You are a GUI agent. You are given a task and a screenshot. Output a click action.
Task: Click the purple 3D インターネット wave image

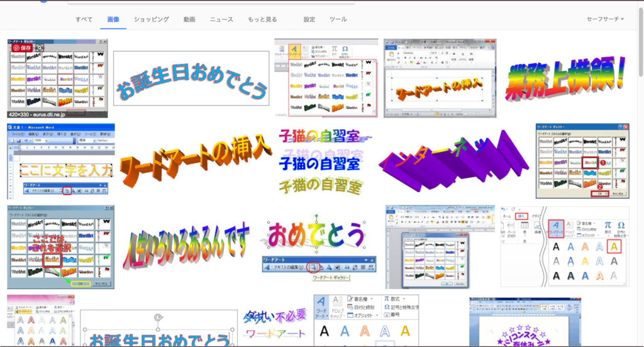tap(455, 162)
